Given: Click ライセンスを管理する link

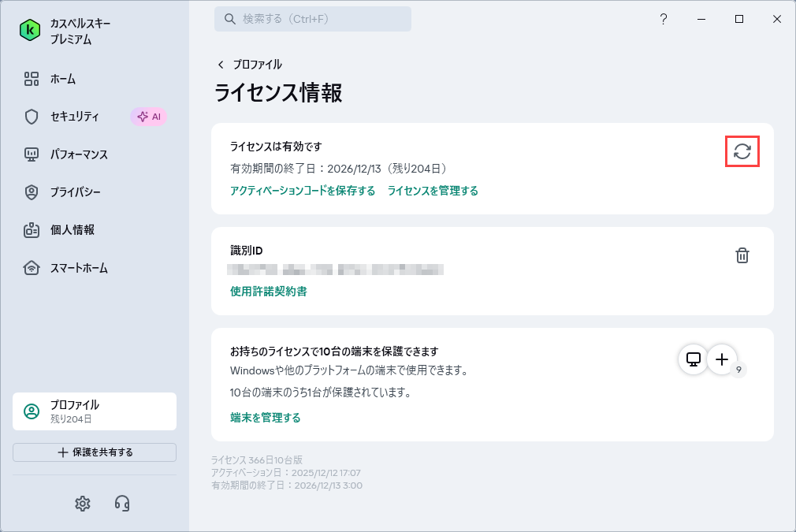Looking at the screenshot, I should tap(433, 191).
